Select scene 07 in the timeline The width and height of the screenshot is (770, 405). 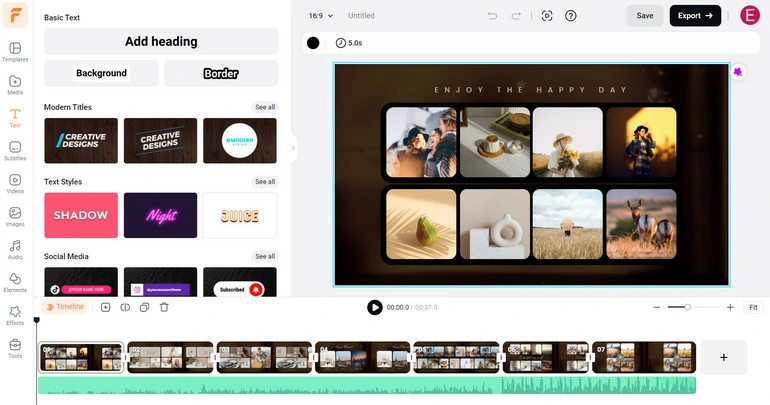pyautogui.click(x=644, y=357)
